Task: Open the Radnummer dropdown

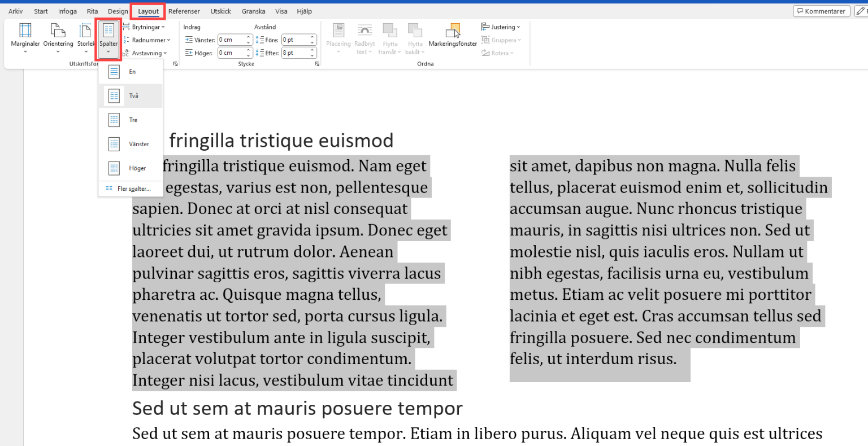Action: 147,40
